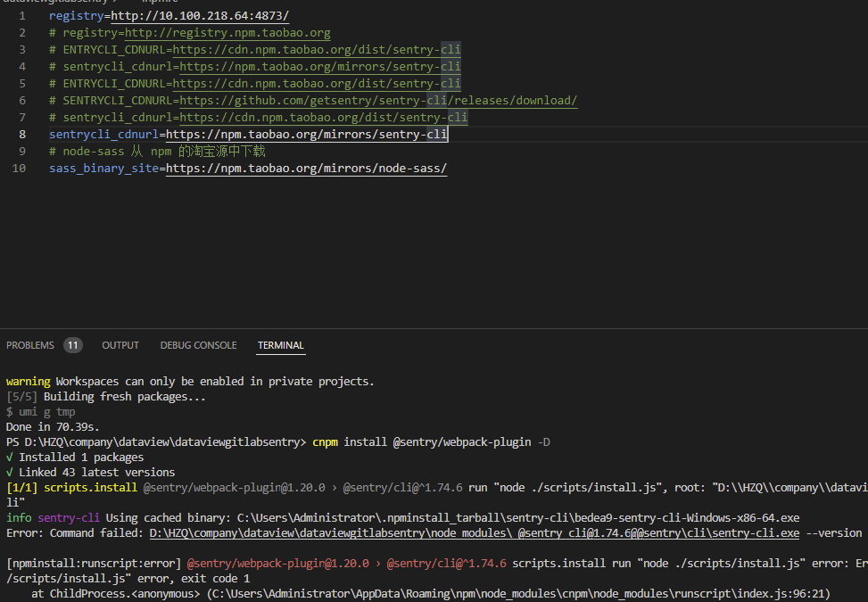Click line number 8 in the editor gutter
Viewport: 868px width, 602px height.
click(x=21, y=134)
